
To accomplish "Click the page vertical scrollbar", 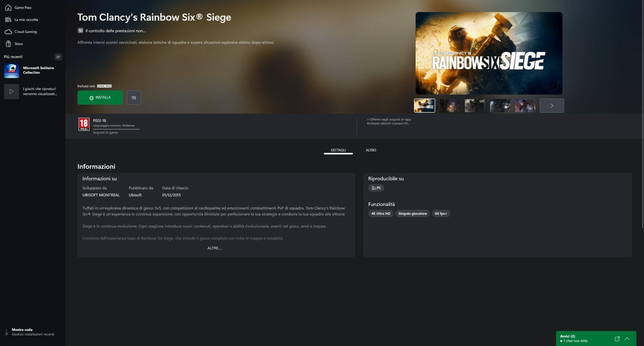I will [x=643, y=114].
